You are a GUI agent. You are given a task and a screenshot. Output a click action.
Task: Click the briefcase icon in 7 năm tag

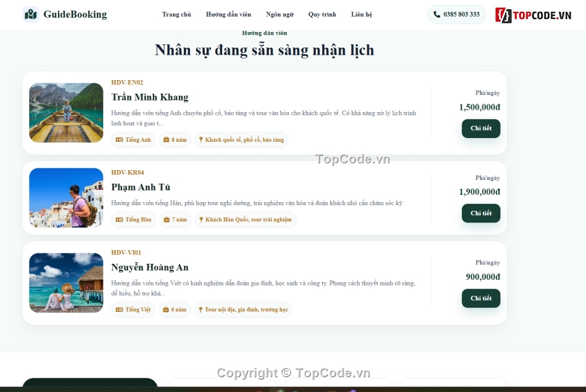tap(167, 220)
